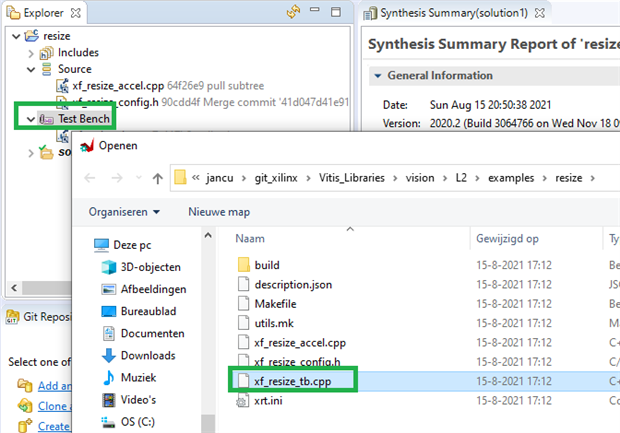The height and width of the screenshot is (433, 620).
Task: Click the left arrow of Explorer horizontal scrollbar
Action: click(14, 287)
